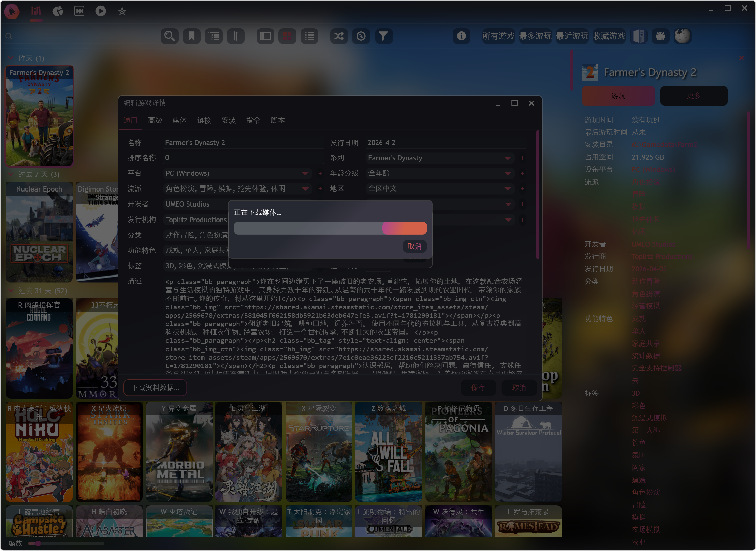Switch to the 高级 tab
Image resolution: width=756 pixels, height=551 pixels.
[155, 120]
